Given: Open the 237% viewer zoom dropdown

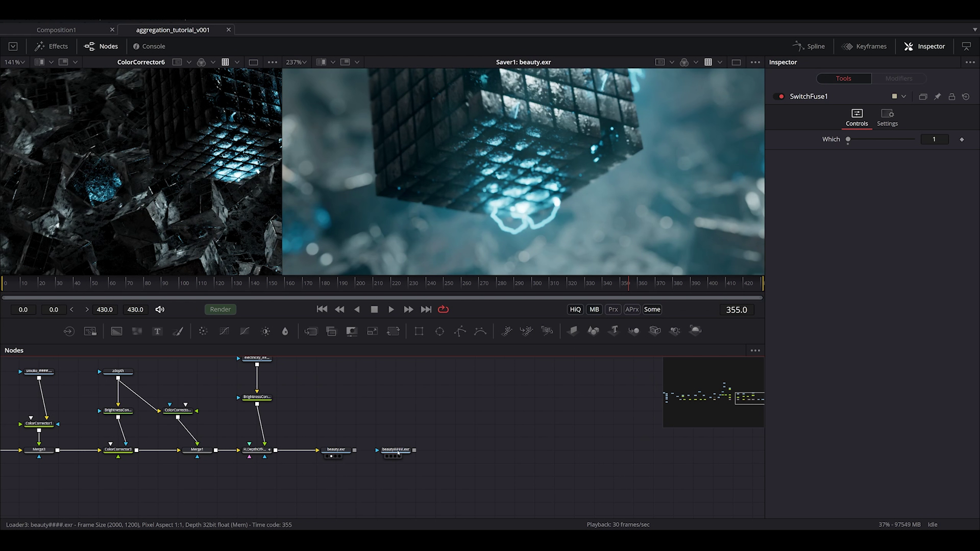Looking at the screenshot, I should click(296, 62).
